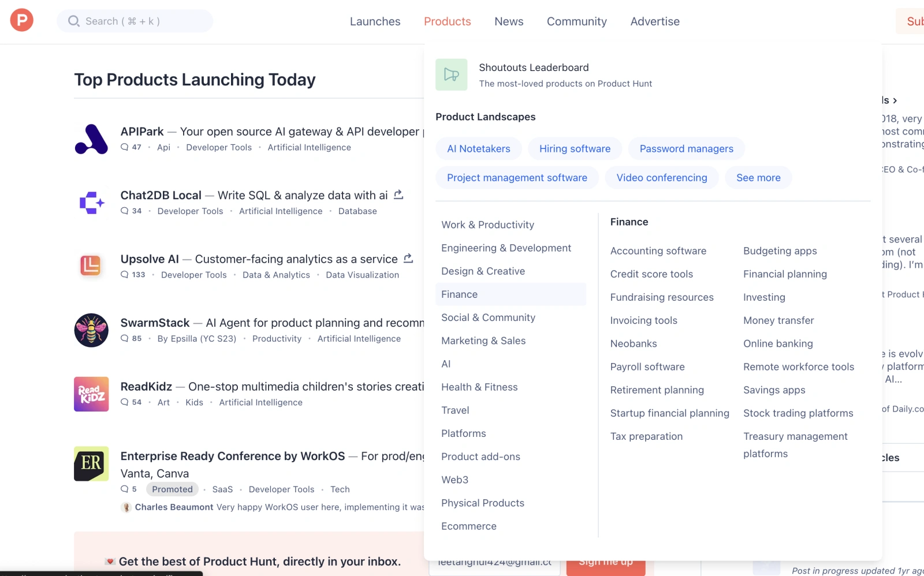Image resolution: width=924 pixels, height=576 pixels.
Task: Open Accounting software link
Action: pyautogui.click(x=658, y=251)
